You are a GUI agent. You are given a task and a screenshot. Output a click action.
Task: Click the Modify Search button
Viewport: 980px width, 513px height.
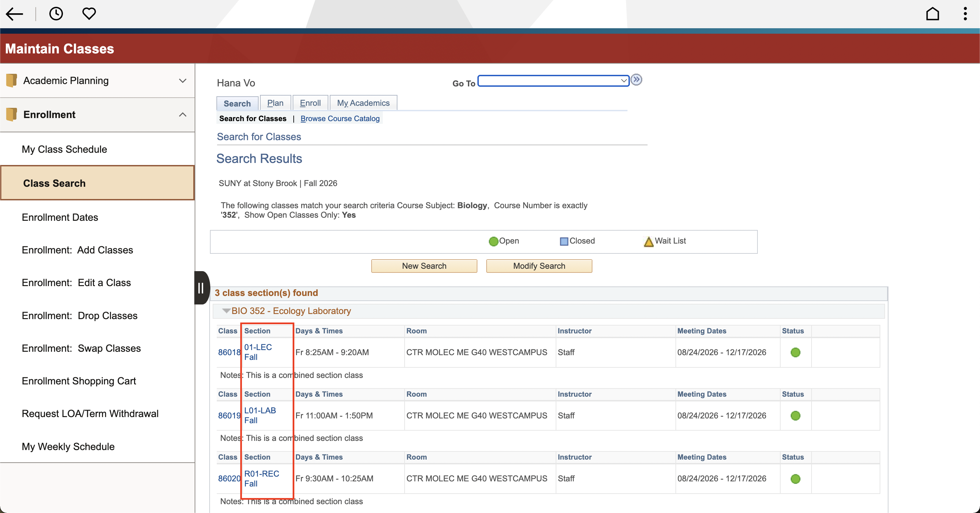[x=539, y=266]
